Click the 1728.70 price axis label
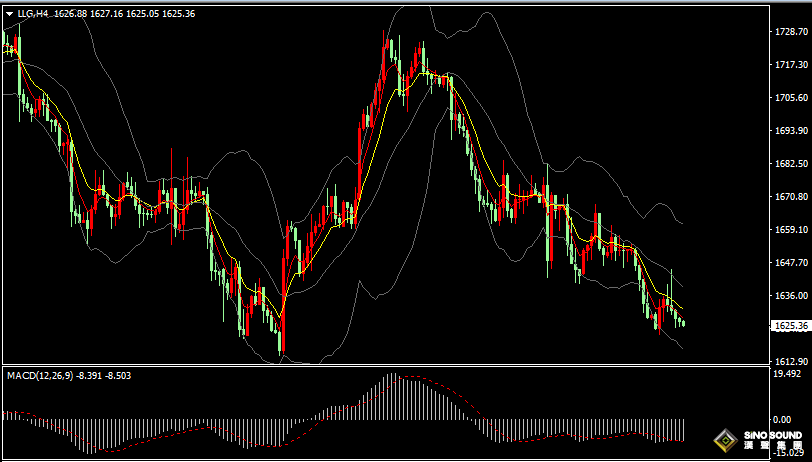Viewport: 812px width, 462px height. point(790,32)
